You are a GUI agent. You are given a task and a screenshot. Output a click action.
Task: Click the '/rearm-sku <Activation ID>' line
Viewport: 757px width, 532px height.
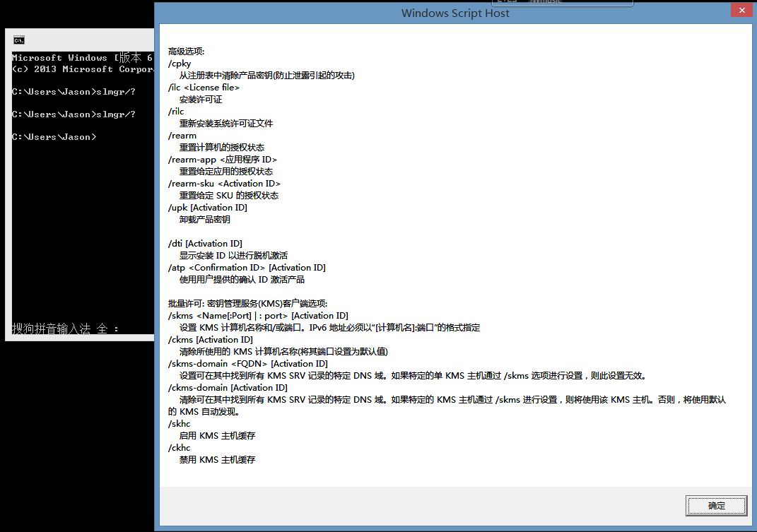coord(225,184)
